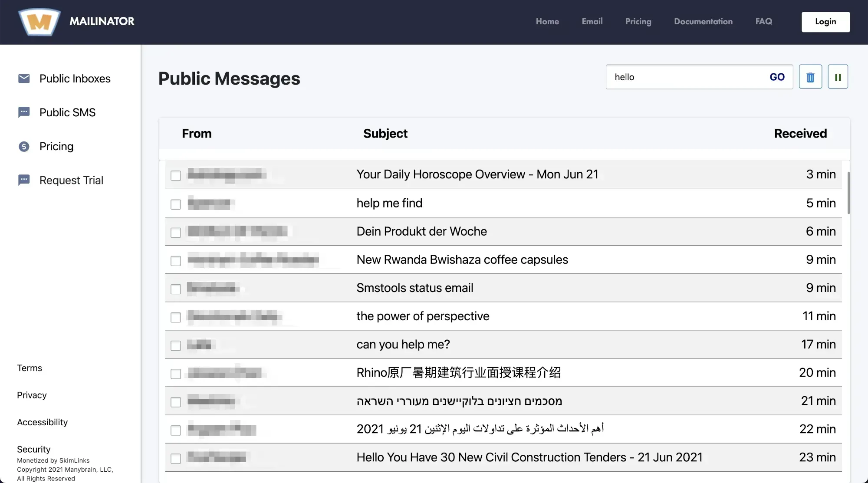The height and width of the screenshot is (483, 868).
Task: Click the Public SMS chat icon
Action: pyautogui.click(x=24, y=112)
